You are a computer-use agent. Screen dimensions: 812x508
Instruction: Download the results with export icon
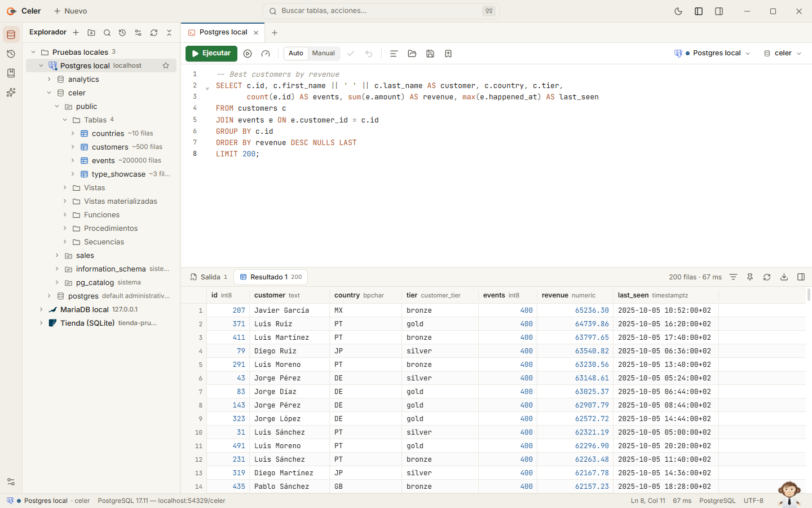pyautogui.click(x=784, y=277)
